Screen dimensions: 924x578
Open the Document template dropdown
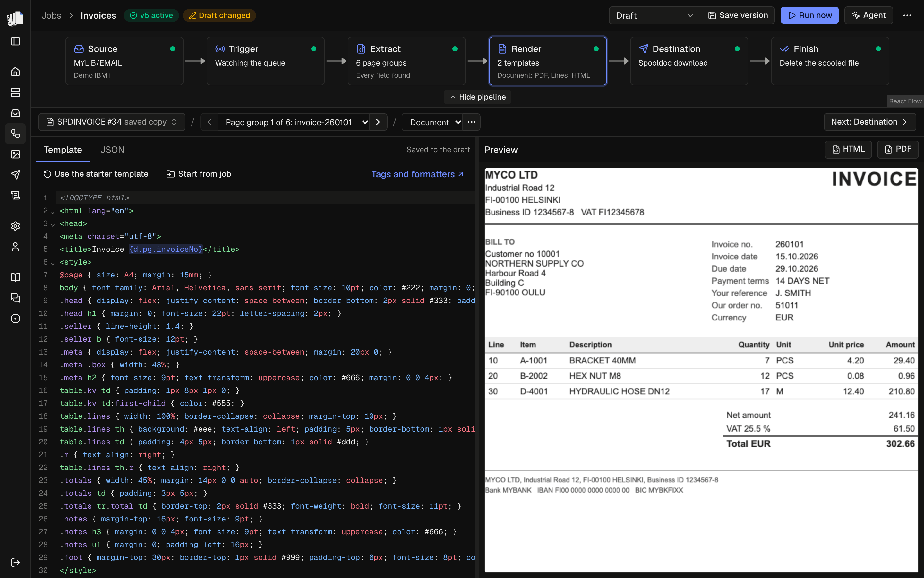[432, 122]
